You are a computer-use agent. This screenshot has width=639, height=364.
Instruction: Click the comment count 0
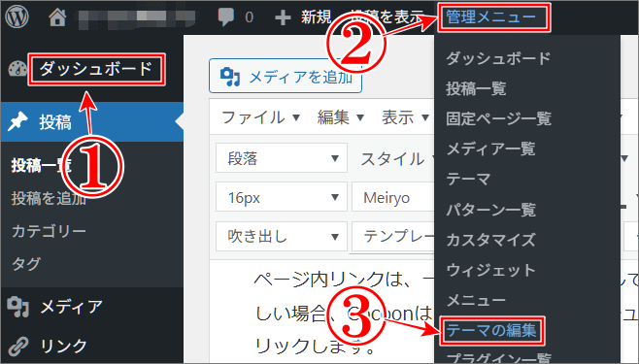pos(249,17)
